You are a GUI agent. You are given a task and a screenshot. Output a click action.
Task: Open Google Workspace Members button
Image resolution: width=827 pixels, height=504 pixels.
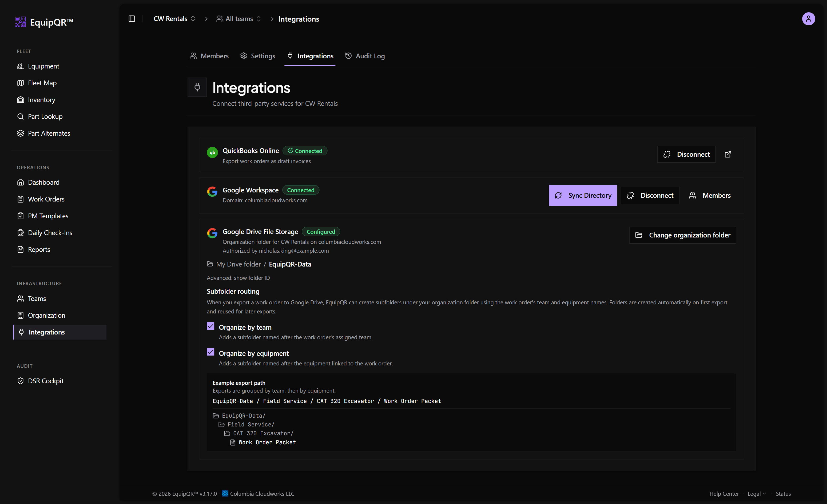pyautogui.click(x=710, y=195)
